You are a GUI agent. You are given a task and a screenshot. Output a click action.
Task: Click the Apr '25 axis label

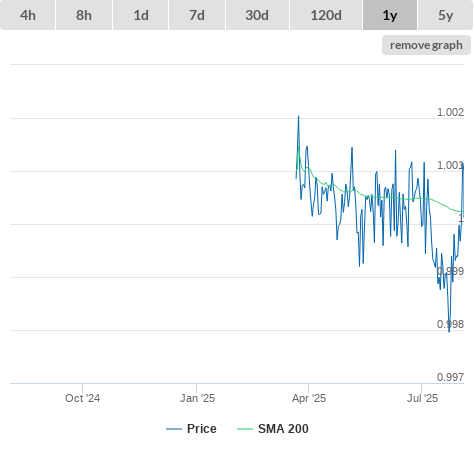309,398
